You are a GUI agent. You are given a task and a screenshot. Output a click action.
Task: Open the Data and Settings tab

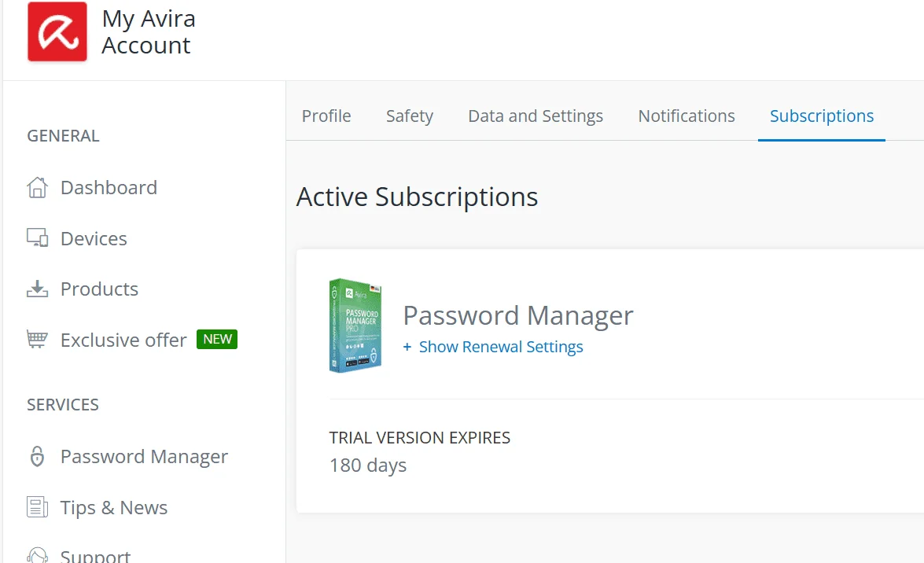pyautogui.click(x=536, y=116)
